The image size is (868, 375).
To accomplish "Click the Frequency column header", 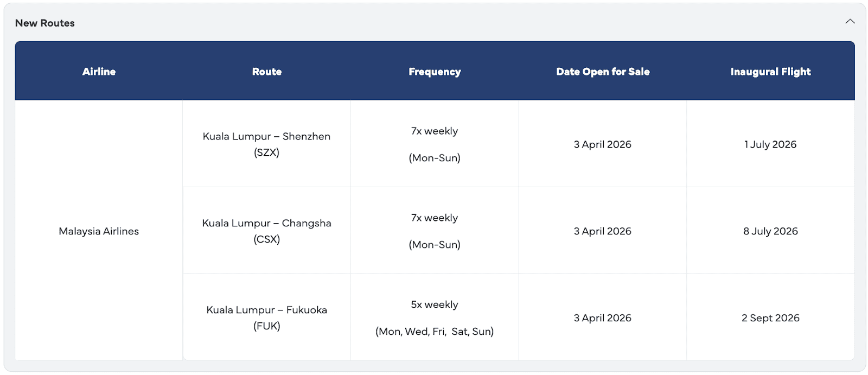I will point(435,72).
